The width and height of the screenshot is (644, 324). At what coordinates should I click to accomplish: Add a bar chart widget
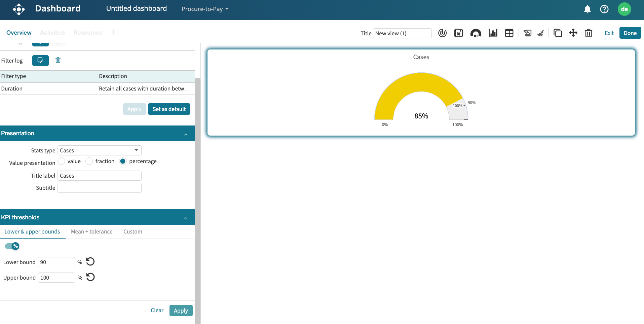[x=493, y=33]
